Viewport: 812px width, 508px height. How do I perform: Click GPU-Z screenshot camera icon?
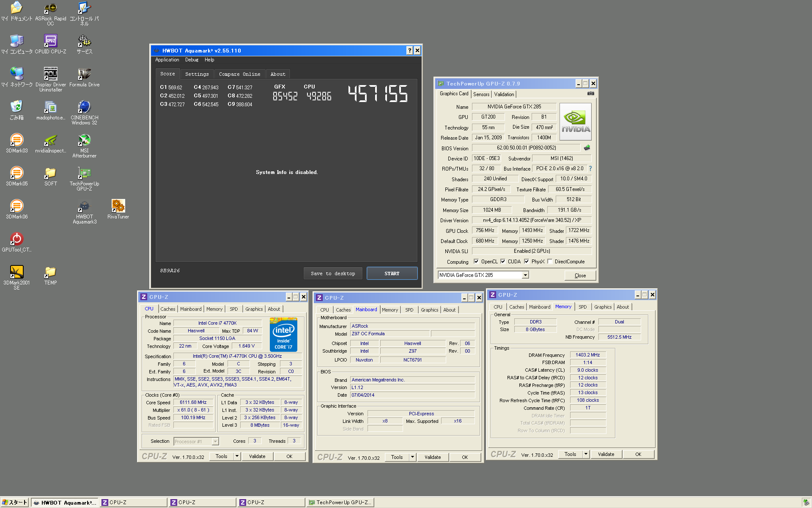pos(591,94)
